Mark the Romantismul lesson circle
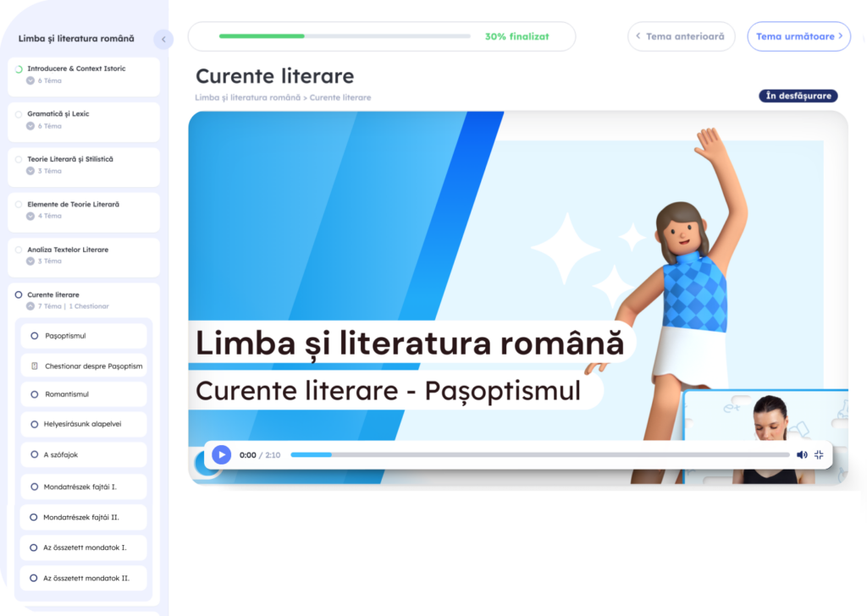Screen dimensions: 867x616 (x=34, y=394)
